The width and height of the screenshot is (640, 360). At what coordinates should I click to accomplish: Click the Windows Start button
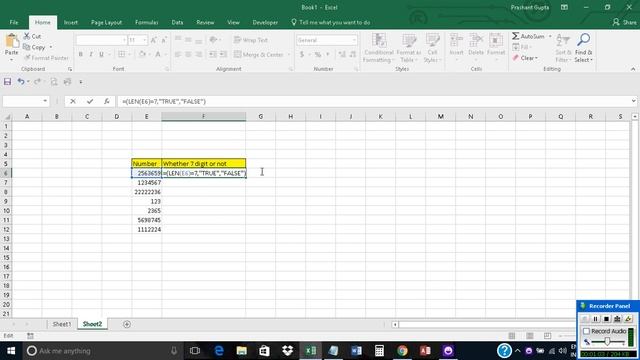pyautogui.click(x=11, y=351)
